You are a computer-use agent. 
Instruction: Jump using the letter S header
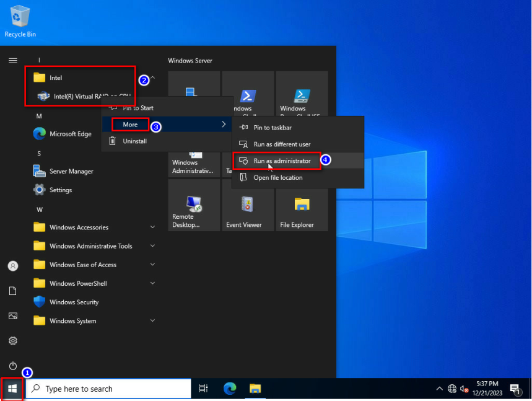pos(39,154)
